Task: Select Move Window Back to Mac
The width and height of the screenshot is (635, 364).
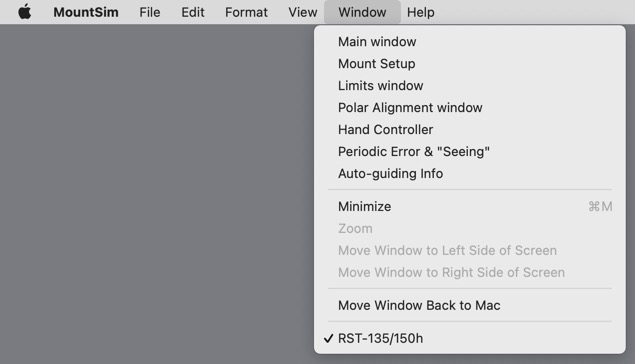Action: (470, 305)
